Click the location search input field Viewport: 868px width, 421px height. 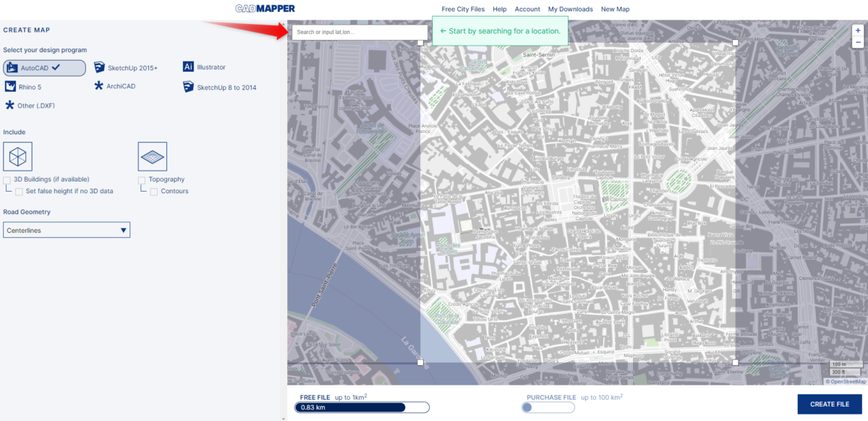[359, 32]
